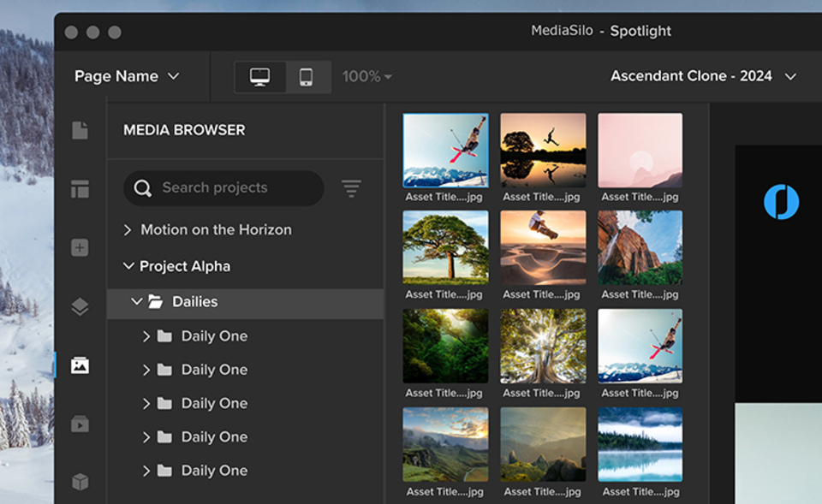Open the Pages panel in sidebar

tap(79, 130)
